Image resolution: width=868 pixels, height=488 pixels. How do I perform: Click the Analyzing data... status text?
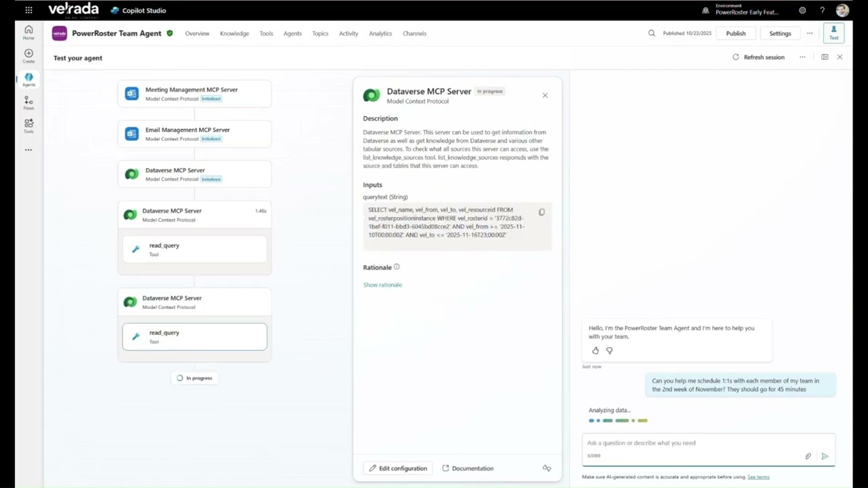click(610, 410)
